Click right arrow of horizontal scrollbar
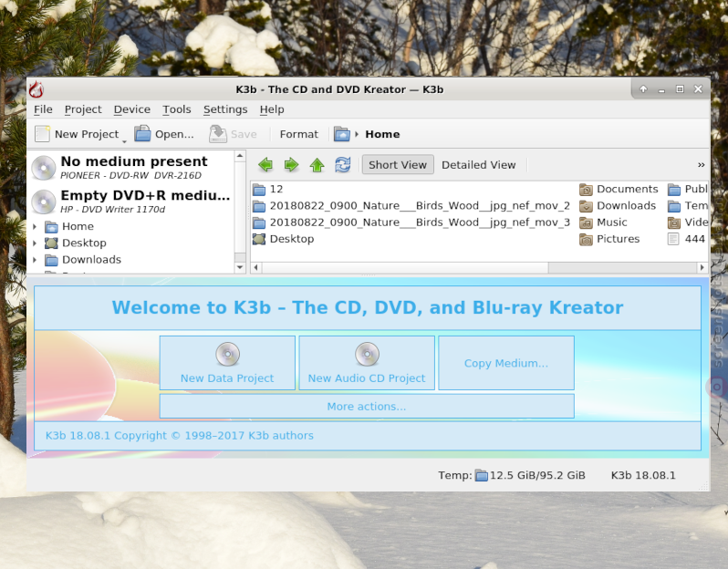The height and width of the screenshot is (569, 728). (702, 268)
